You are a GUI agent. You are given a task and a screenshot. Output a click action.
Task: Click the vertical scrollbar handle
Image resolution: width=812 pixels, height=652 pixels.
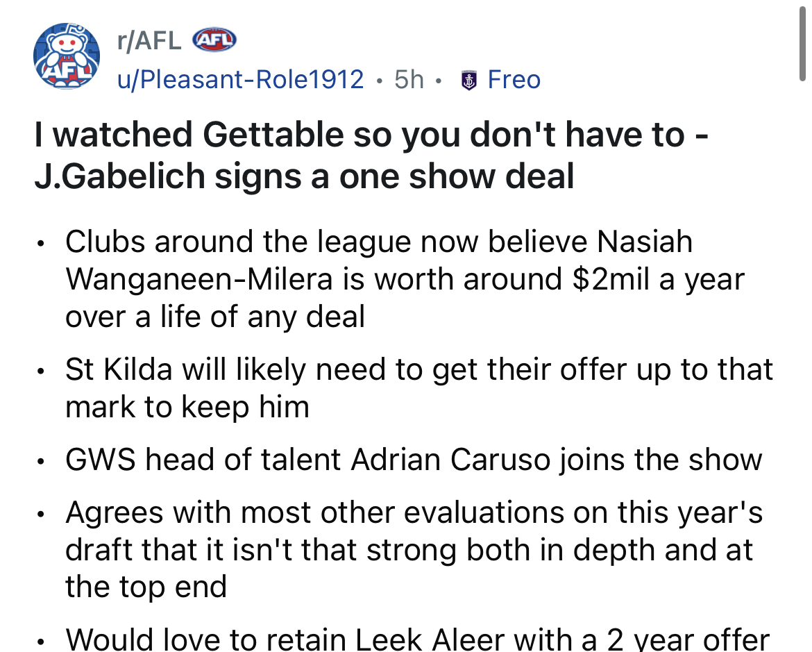(802, 40)
